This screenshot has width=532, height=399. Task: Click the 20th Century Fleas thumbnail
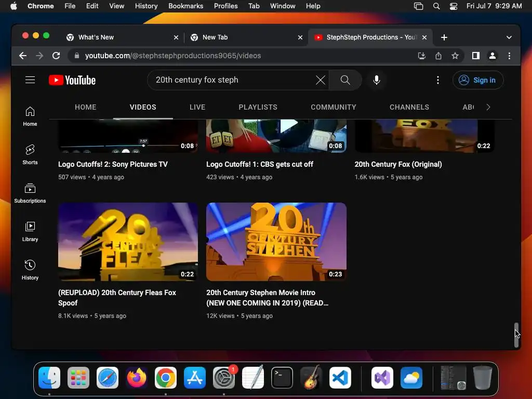click(x=128, y=242)
